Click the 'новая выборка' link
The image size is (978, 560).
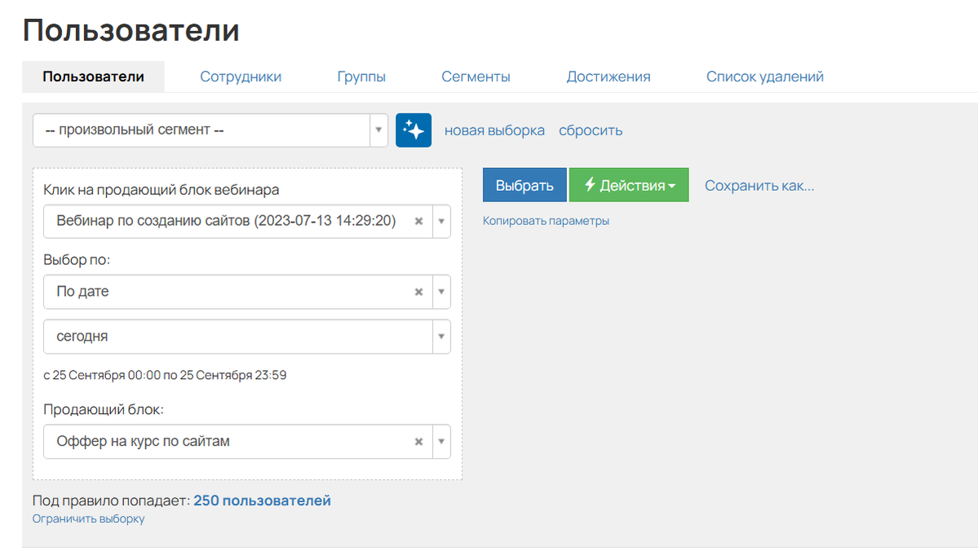pyautogui.click(x=494, y=130)
